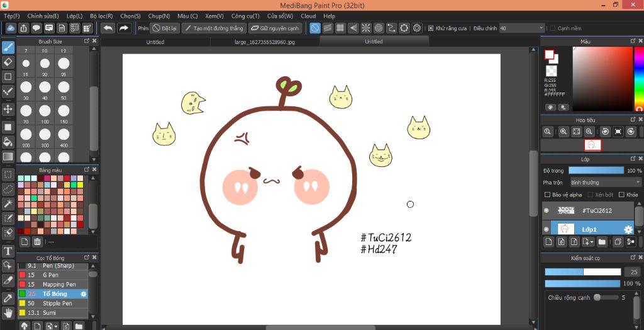Toggle grid snap icon
Image resolution: width=644 pixels, height=330 pixels.
(340, 28)
